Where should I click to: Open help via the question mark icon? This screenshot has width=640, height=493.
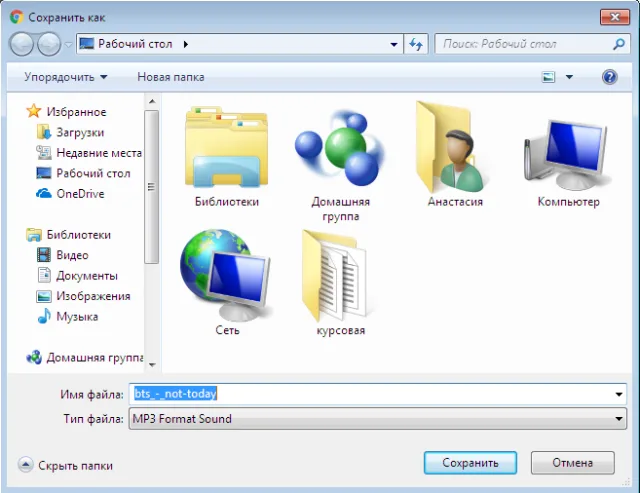(609, 77)
